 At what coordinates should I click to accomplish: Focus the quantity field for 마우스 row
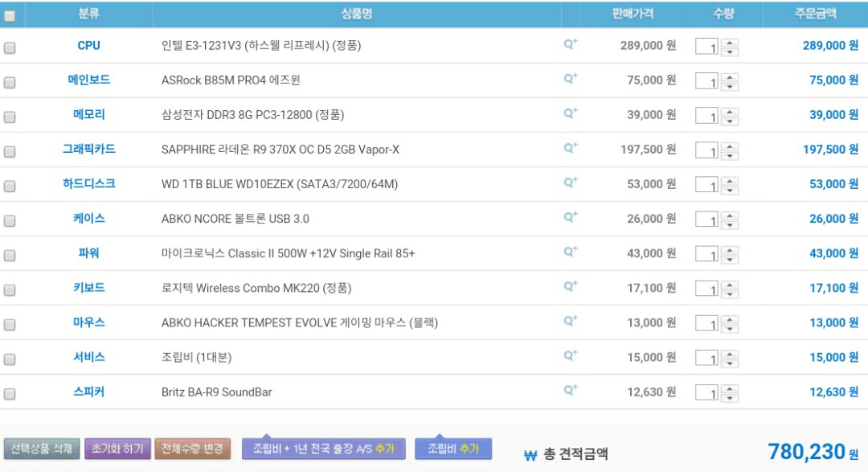(x=707, y=324)
